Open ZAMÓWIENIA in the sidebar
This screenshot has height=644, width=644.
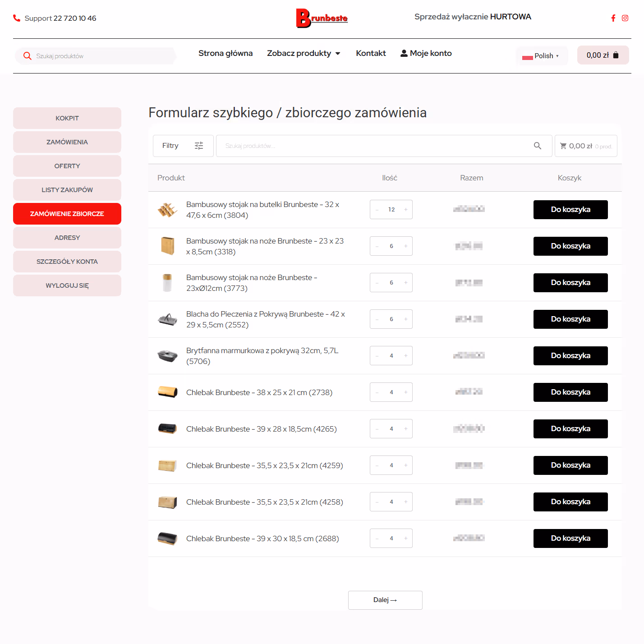(67, 142)
